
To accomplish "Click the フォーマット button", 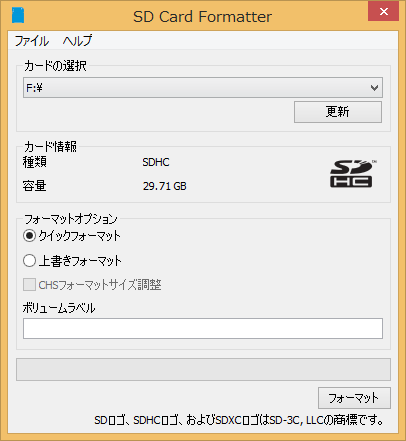I will [354, 398].
